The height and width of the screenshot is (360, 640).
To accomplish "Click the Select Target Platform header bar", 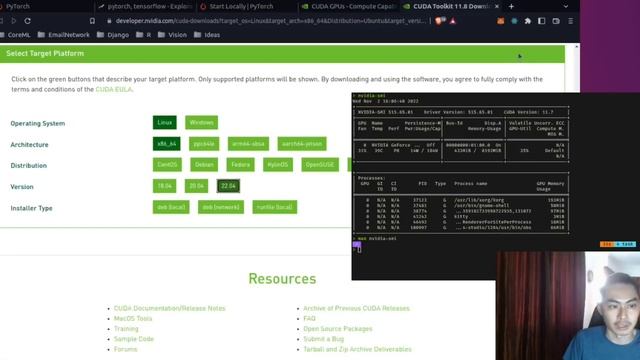I will point(282,53).
